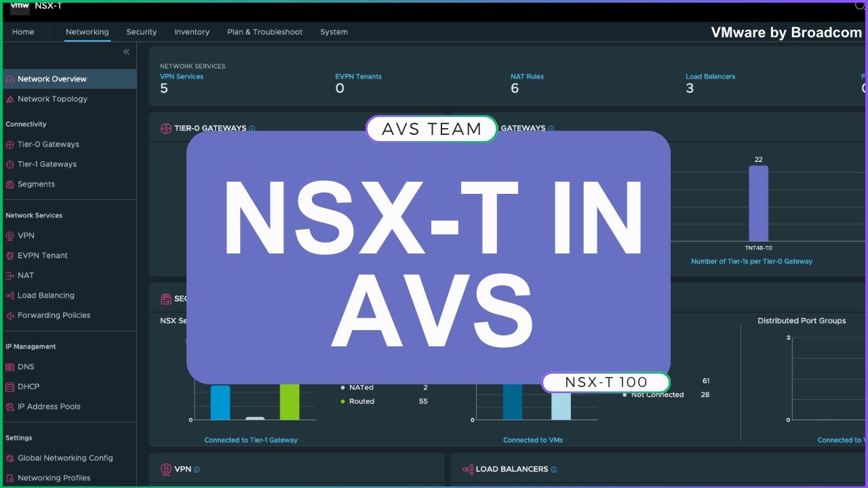
Task: Click the Networking Profiles sidebar icon
Action: pos(10,478)
